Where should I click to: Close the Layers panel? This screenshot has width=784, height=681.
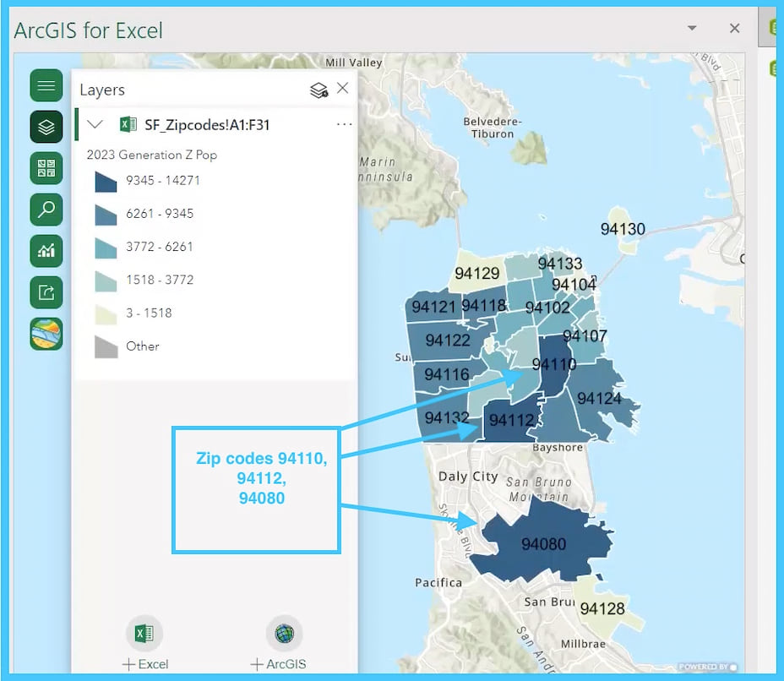342,88
